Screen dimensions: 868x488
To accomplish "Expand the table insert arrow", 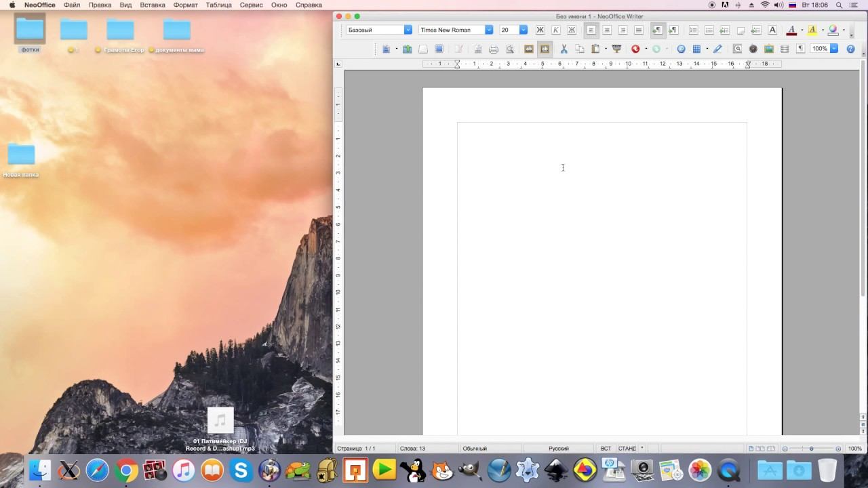I will pos(707,49).
